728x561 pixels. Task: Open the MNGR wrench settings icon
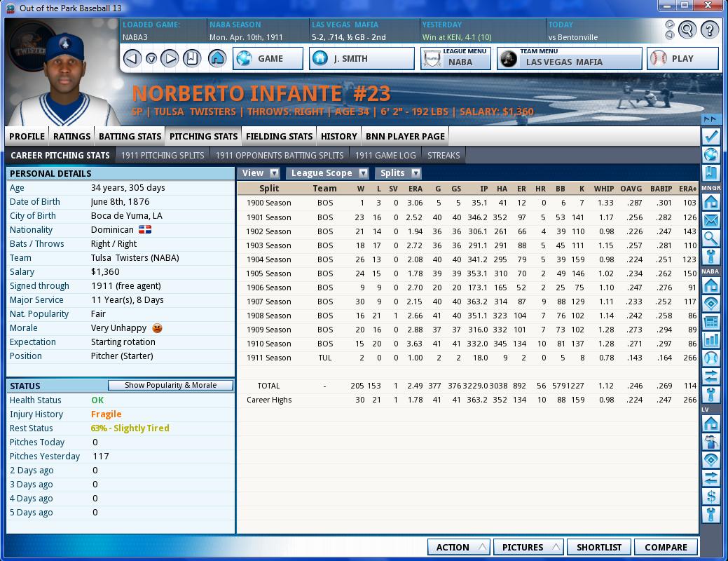click(710, 256)
